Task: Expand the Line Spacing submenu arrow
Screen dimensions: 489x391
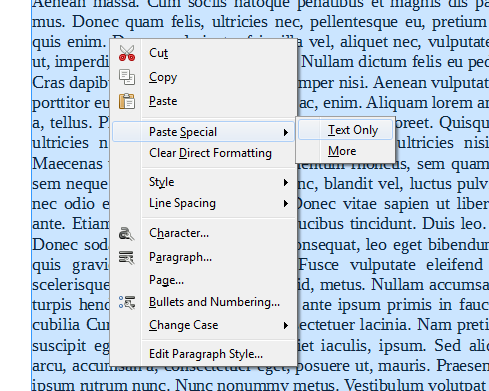Action: (286, 203)
